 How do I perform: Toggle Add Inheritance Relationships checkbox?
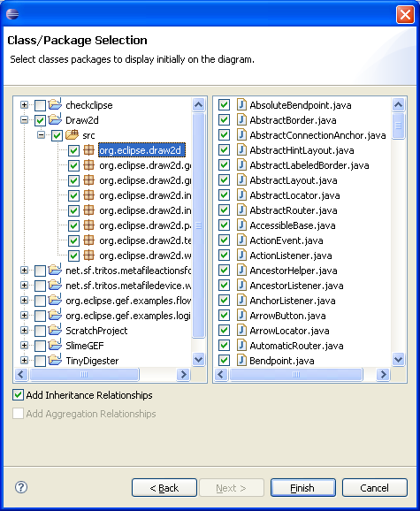(18, 395)
